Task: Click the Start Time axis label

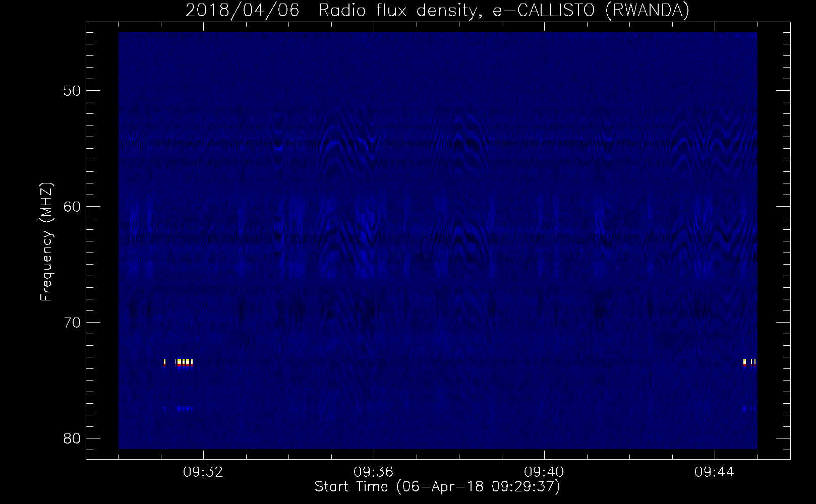Action: [437, 487]
